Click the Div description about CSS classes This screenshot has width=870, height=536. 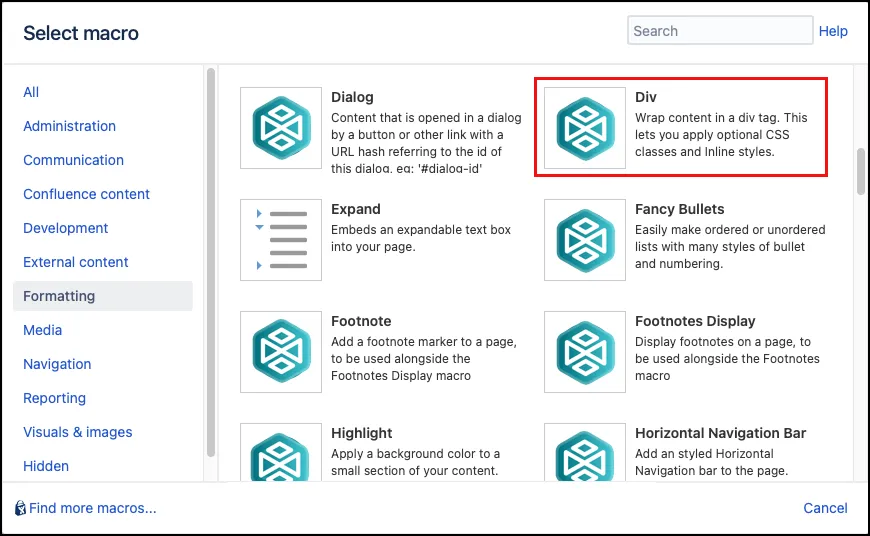(x=721, y=135)
